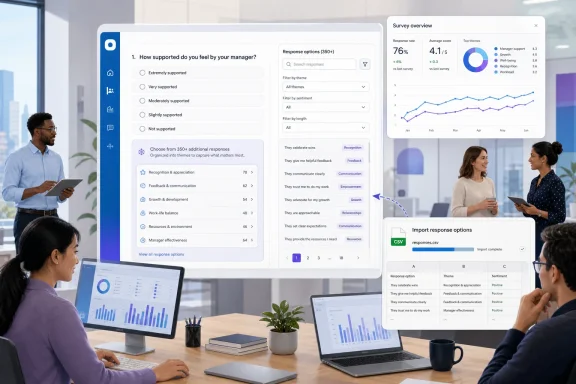Go to page 2 of responses
The image size is (576, 384).
click(308, 258)
